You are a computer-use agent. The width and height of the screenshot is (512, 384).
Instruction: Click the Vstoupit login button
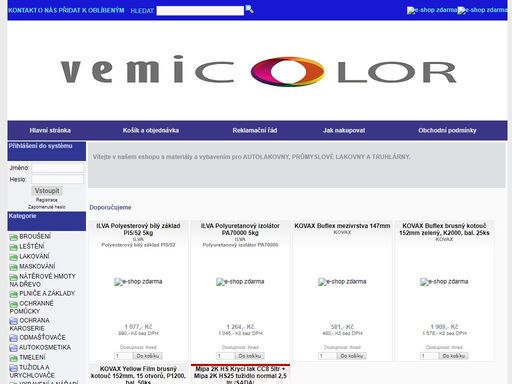pyautogui.click(x=47, y=191)
